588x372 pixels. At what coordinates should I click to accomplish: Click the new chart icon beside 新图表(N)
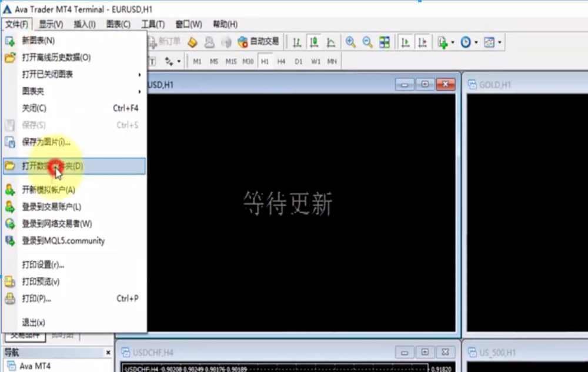click(x=10, y=41)
